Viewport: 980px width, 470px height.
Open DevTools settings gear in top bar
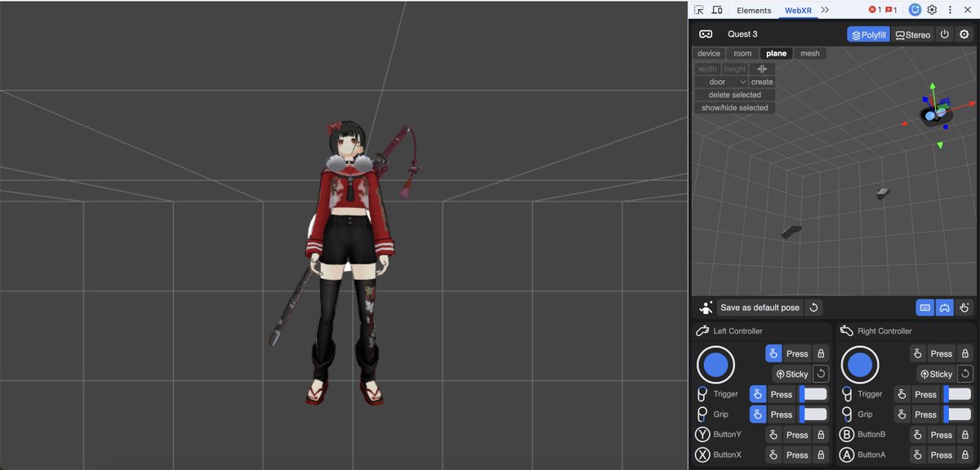[x=932, y=10]
